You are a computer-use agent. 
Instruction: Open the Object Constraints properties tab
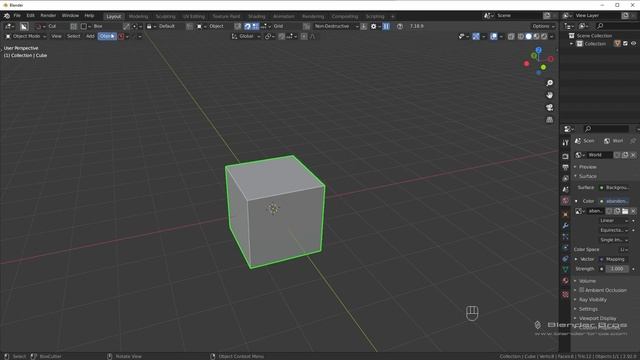[565, 258]
